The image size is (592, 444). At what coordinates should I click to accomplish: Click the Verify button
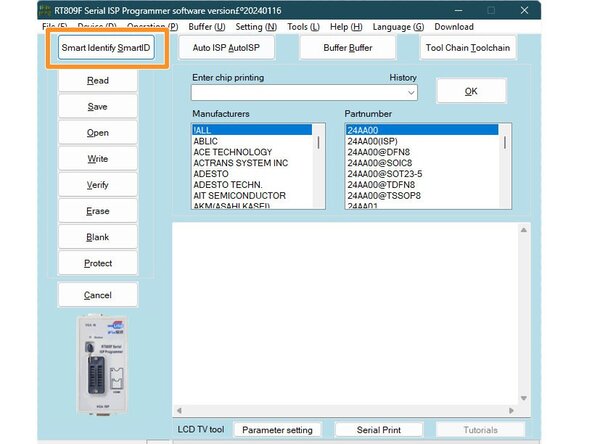click(x=98, y=185)
